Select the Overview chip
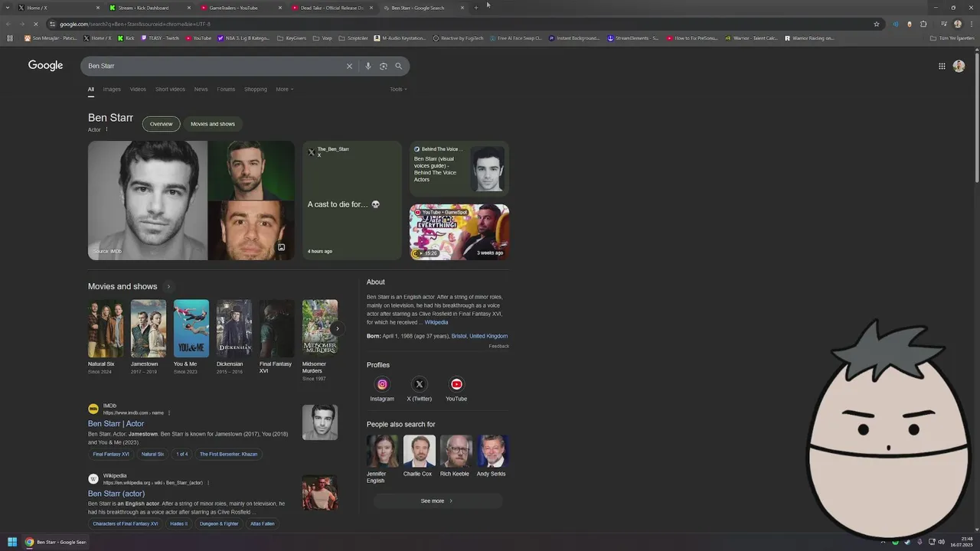Image resolution: width=980 pixels, height=551 pixels. (161, 124)
